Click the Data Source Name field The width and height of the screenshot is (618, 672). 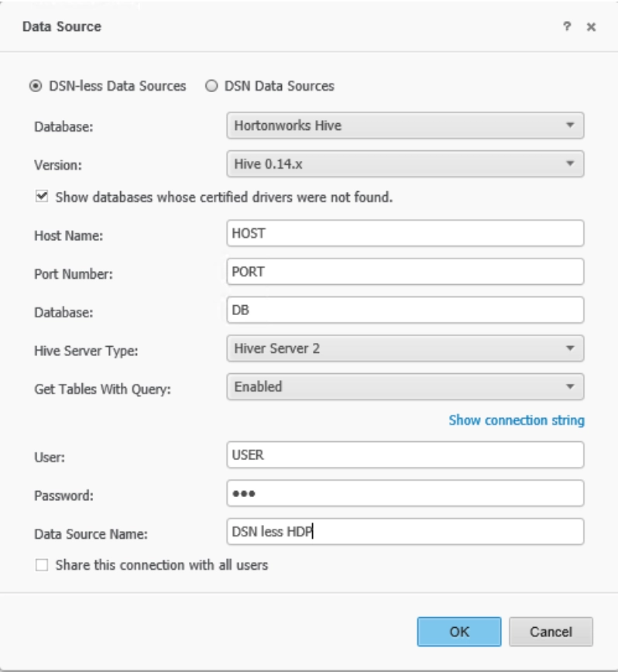405,531
